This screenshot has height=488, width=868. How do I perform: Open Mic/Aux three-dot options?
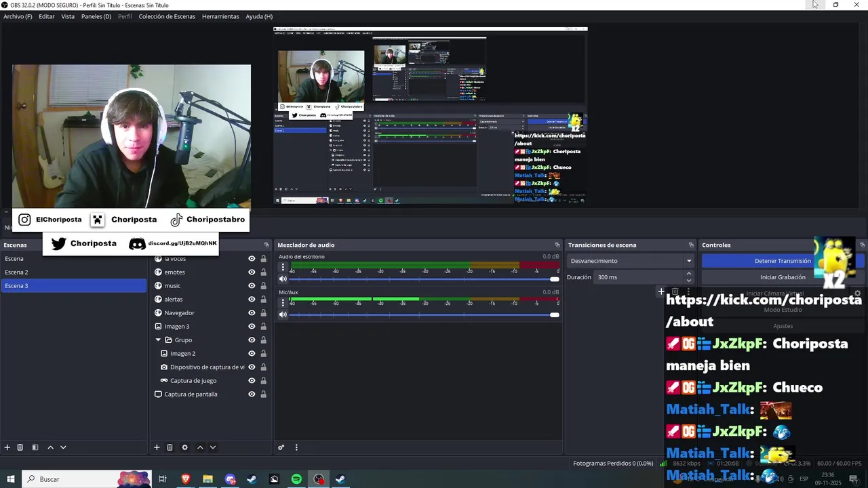[283, 302]
